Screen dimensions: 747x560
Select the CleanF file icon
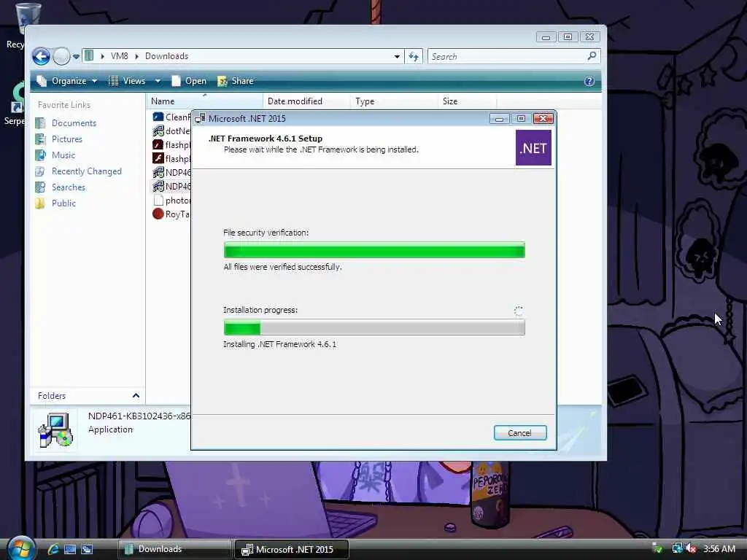158,117
